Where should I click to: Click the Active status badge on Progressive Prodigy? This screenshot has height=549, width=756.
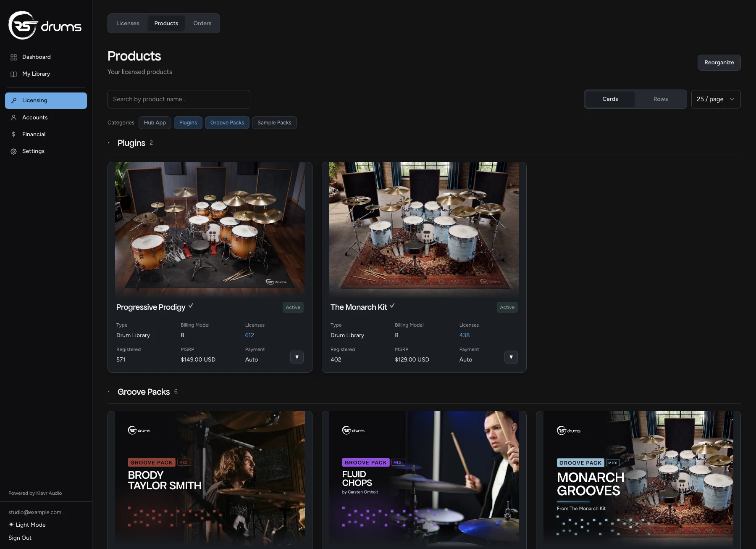[293, 308]
